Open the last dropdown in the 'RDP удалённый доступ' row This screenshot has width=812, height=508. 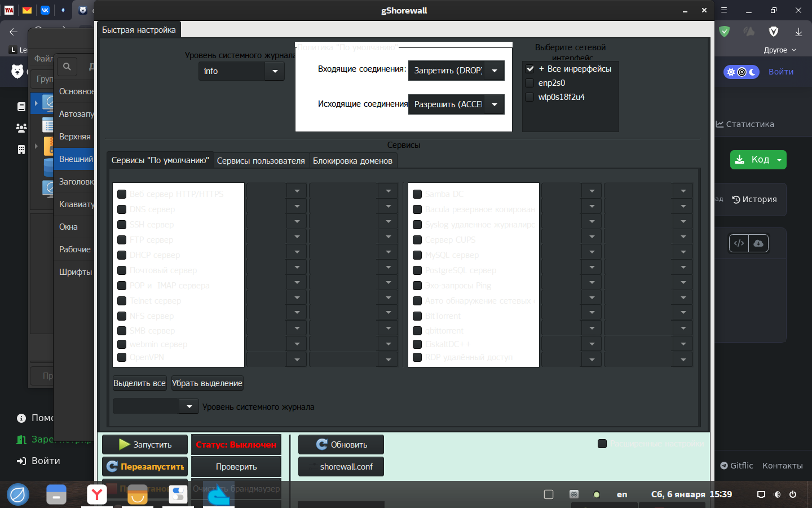point(648,360)
